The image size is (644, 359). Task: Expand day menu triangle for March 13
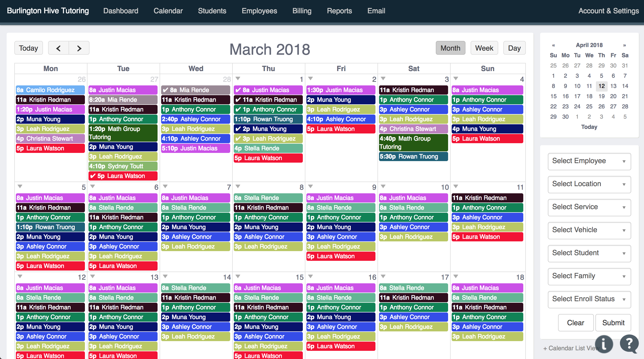93,276
